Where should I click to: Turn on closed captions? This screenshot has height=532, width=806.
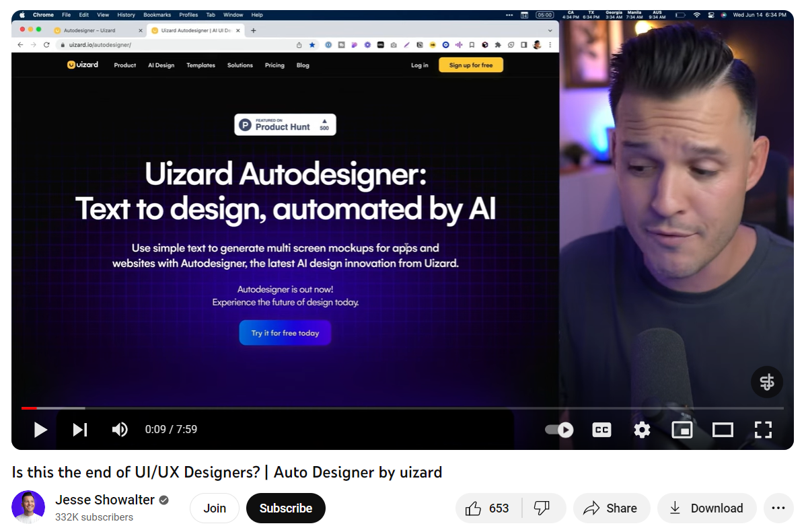coord(601,430)
